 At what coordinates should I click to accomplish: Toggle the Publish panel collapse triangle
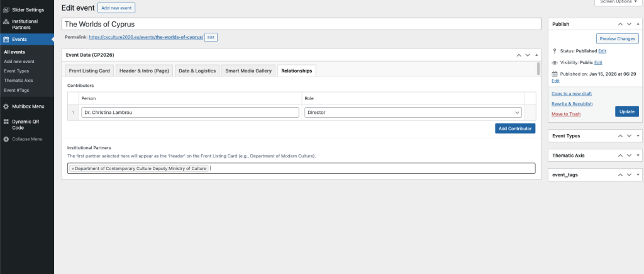tap(638, 24)
